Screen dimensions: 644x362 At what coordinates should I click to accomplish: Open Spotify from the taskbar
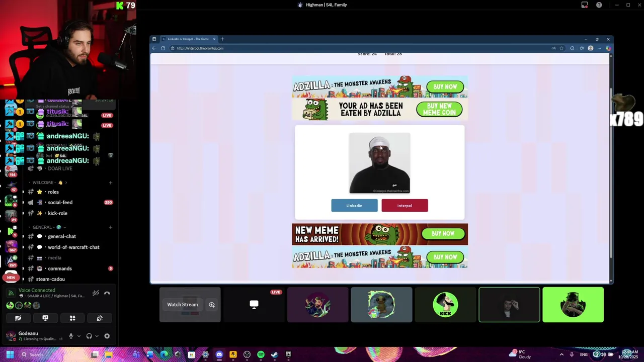(261, 354)
